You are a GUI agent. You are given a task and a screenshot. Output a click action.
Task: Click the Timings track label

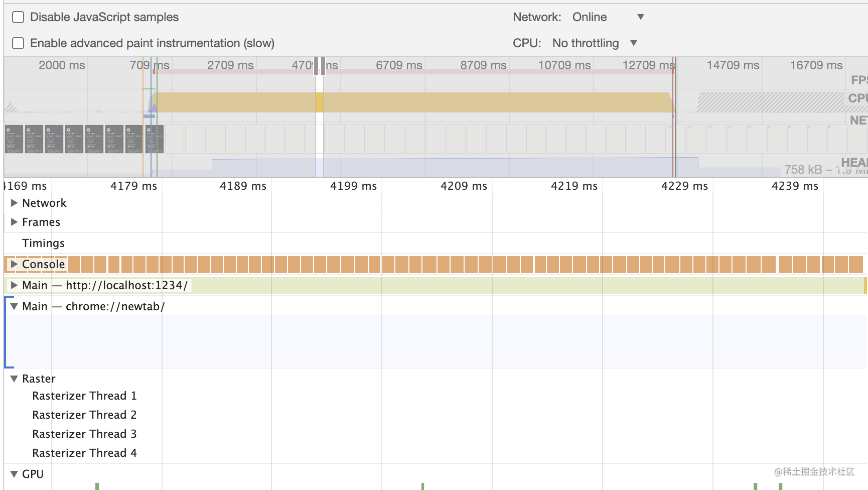click(x=43, y=243)
